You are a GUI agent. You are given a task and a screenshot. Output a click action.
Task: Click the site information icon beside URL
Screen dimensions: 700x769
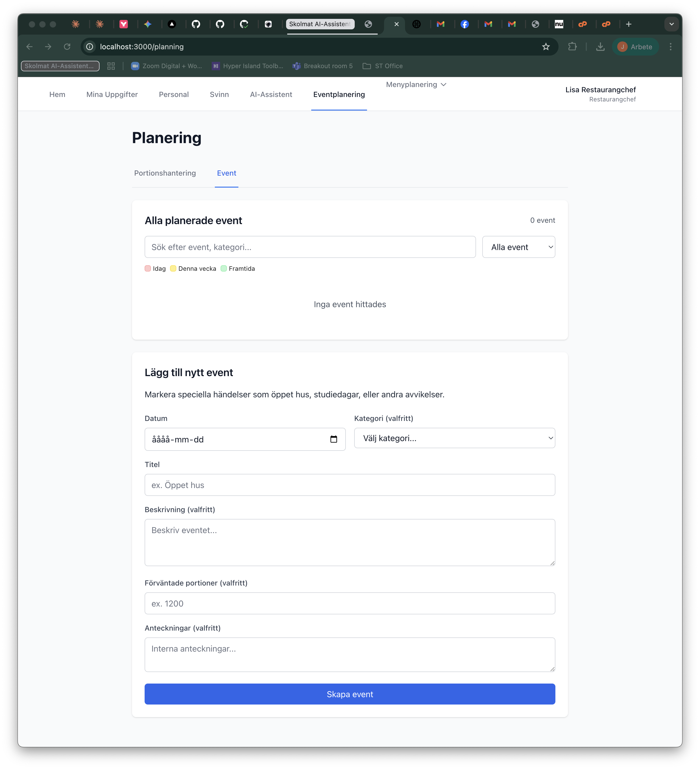point(90,47)
